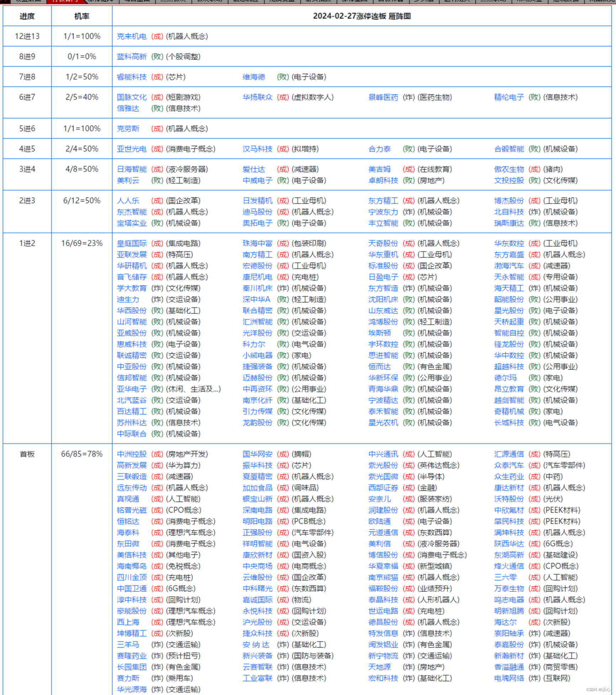The height and width of the screenshot is (695, 616).
Task: Open the 文投控股 stock link
Action: tap(509, 180)
